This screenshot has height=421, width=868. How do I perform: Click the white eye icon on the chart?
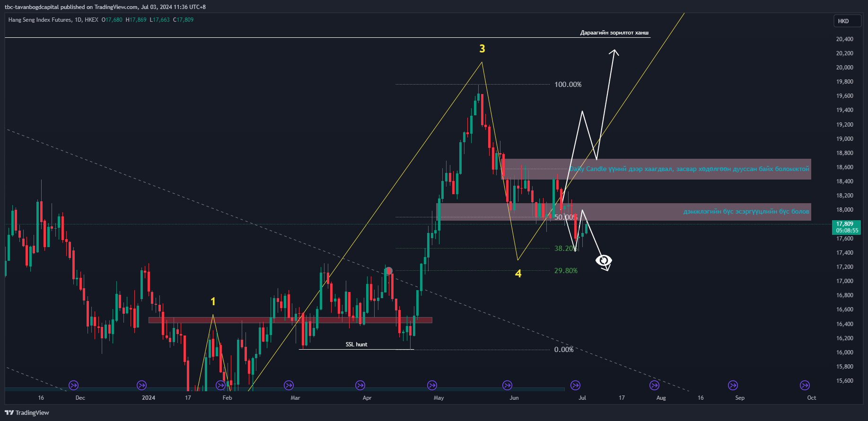[x=604, y=260]
